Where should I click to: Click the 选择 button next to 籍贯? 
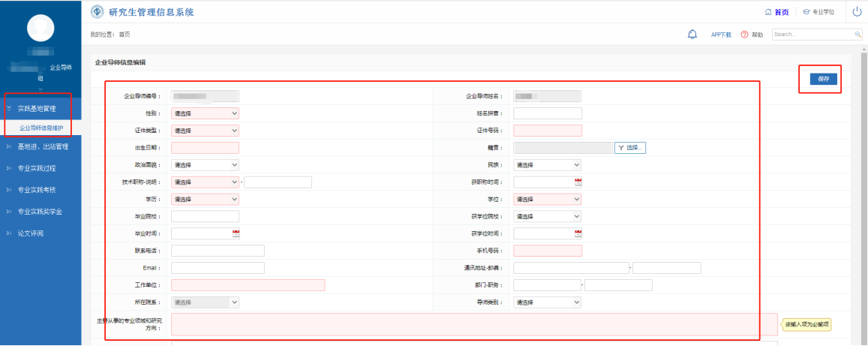pyautogui.click(x=630, y=148)
